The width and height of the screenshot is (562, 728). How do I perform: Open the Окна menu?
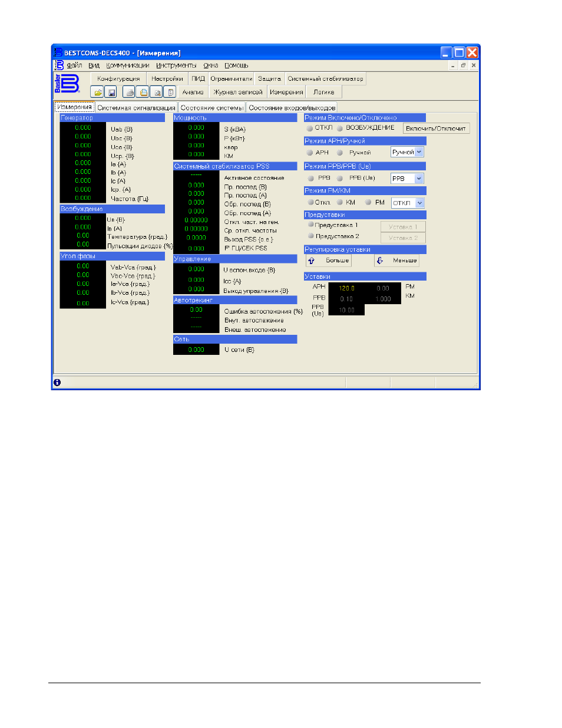coord(211,65)
